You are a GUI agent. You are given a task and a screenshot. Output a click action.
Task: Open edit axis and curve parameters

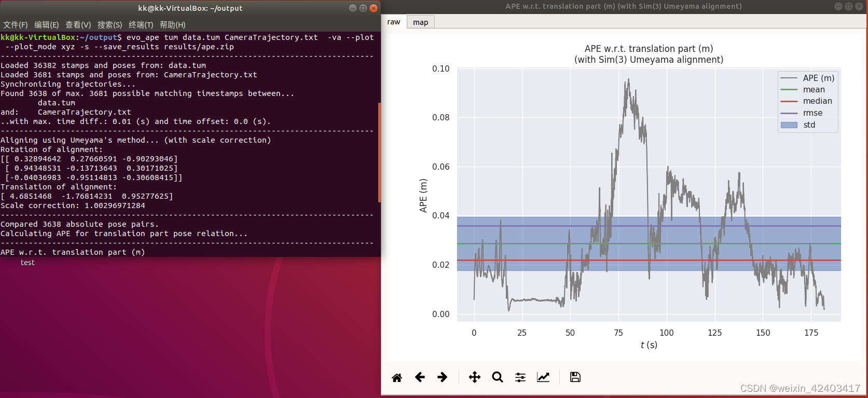tap(543, 377)
